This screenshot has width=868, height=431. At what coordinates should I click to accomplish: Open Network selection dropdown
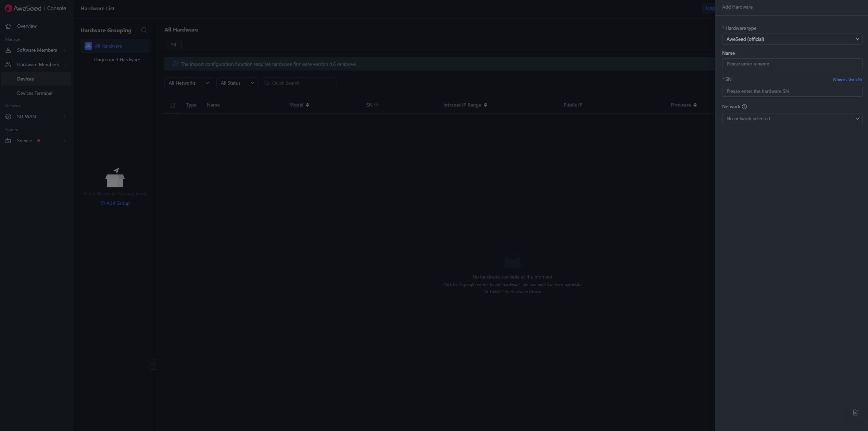pos(792,119)
